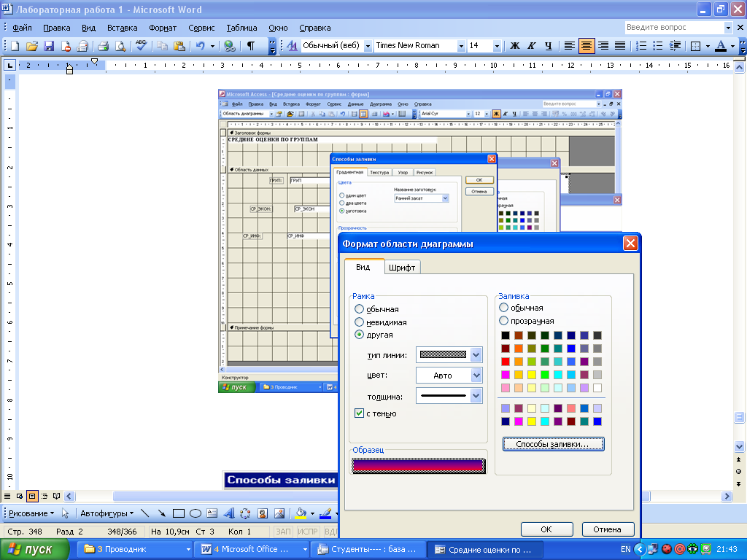The width and height of the screenshot is (747, 560).
Task: Open the font color arrow dropdown
Action: point(732,46)
